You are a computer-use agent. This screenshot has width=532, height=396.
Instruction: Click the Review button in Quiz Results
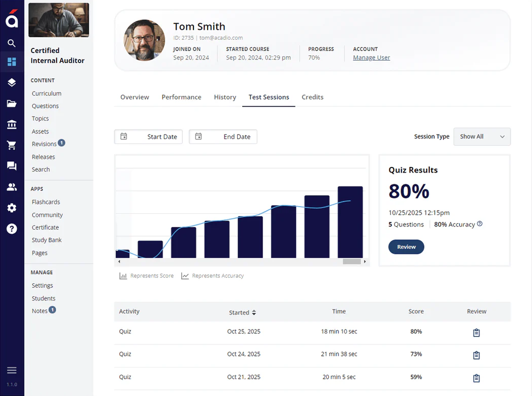pyautogui.click(x=406, y=247)
